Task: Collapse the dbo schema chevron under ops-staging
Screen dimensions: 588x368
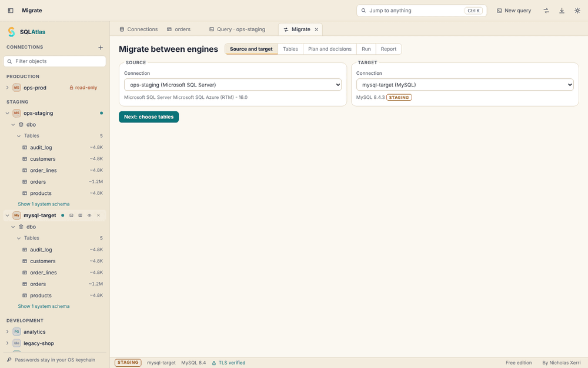Action: pos(13,125)
